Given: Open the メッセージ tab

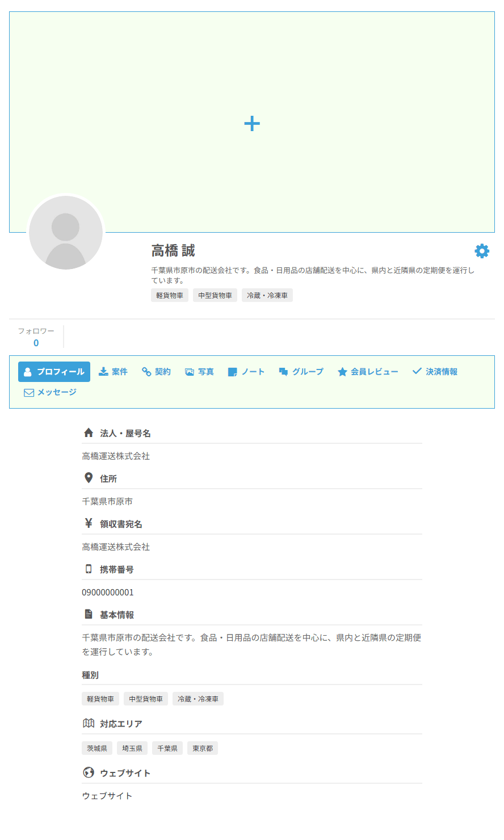Looking at the screenshot, I should [50, 392].
